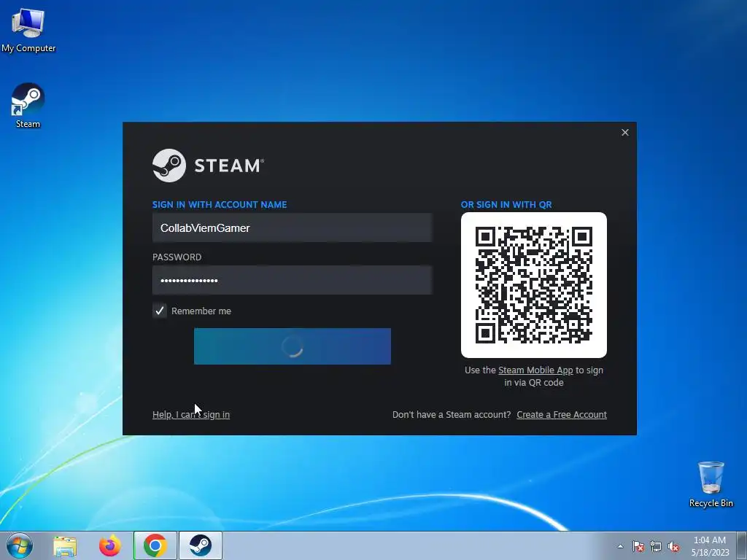The width and height of the screenshot is (747, 560).
Task: Click the Steam taskbar button
Action: (x=201, y=545)
